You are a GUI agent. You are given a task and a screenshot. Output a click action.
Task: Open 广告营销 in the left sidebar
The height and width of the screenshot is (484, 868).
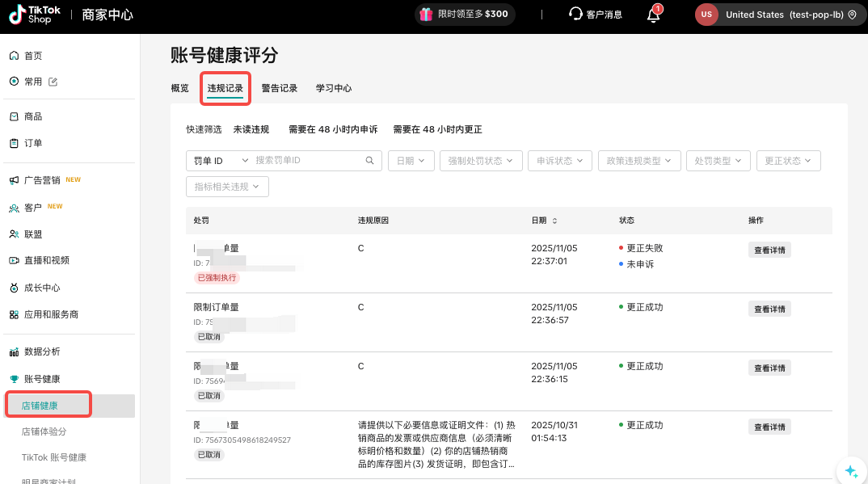point(42,180)
